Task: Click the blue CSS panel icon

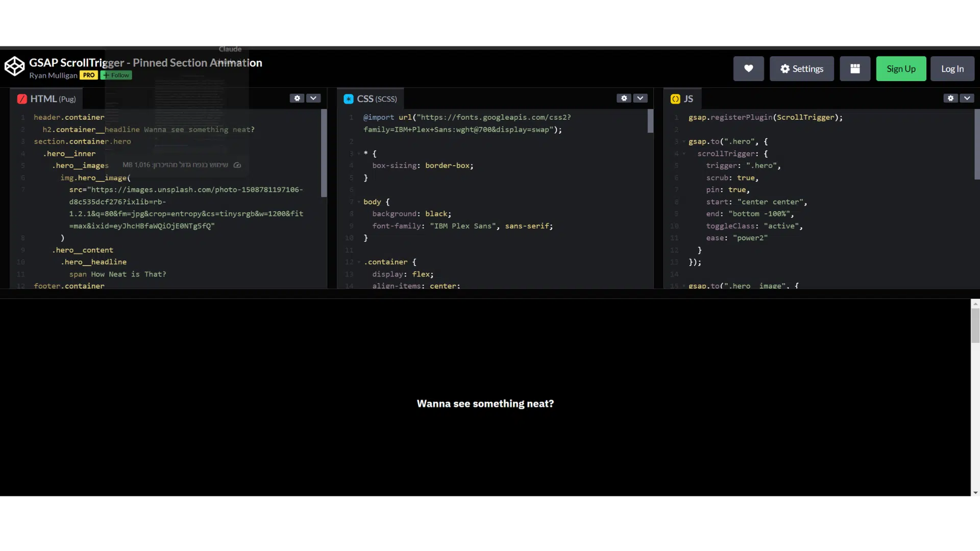Action: 349,99
